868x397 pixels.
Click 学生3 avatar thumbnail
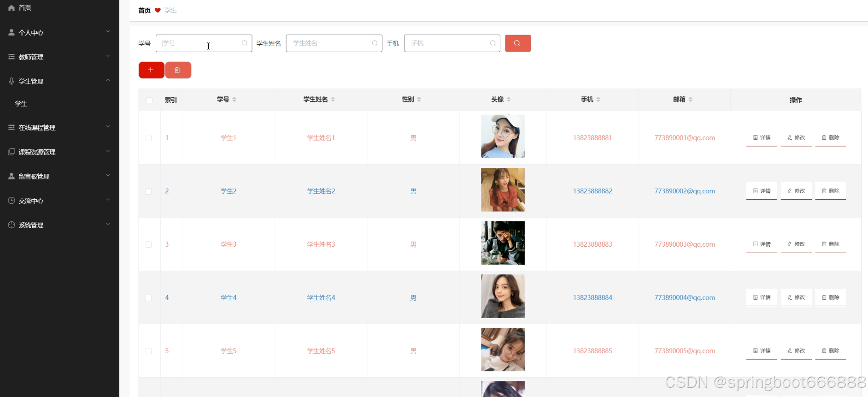503,243
